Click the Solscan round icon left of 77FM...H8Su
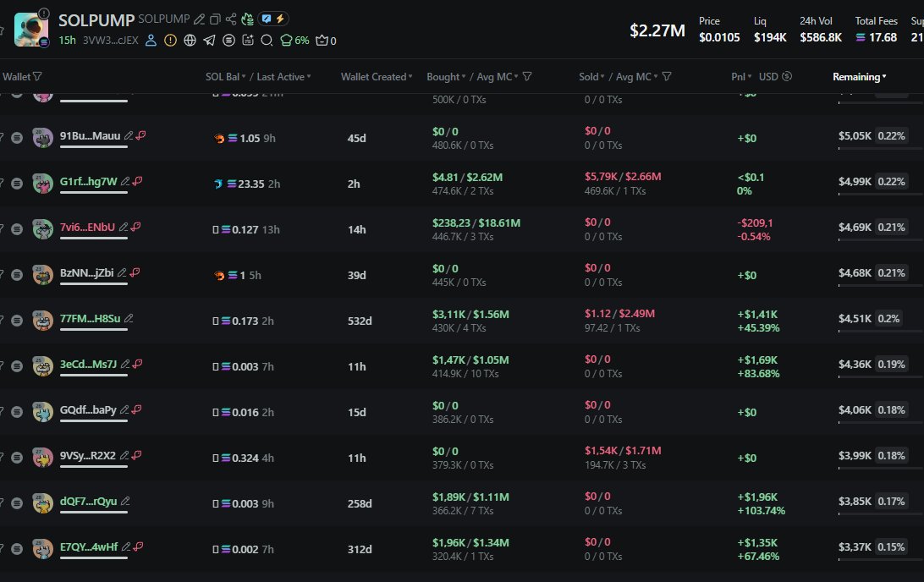 (17, 321)
